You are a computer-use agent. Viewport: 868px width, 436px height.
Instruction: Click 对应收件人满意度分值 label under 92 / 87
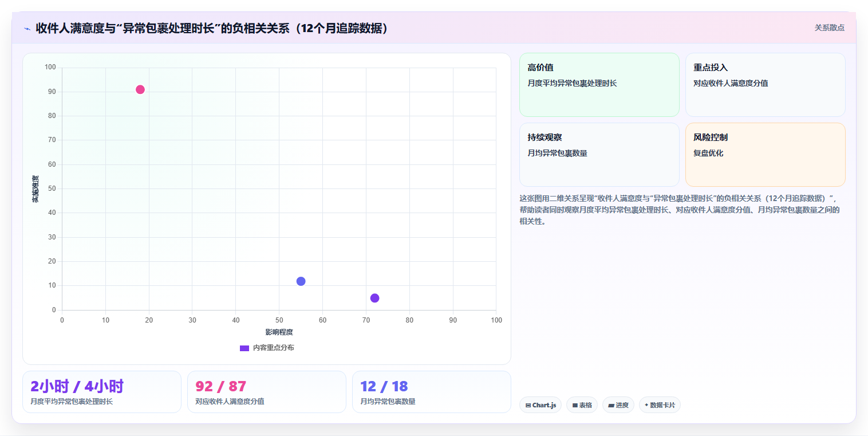[230, 402]
